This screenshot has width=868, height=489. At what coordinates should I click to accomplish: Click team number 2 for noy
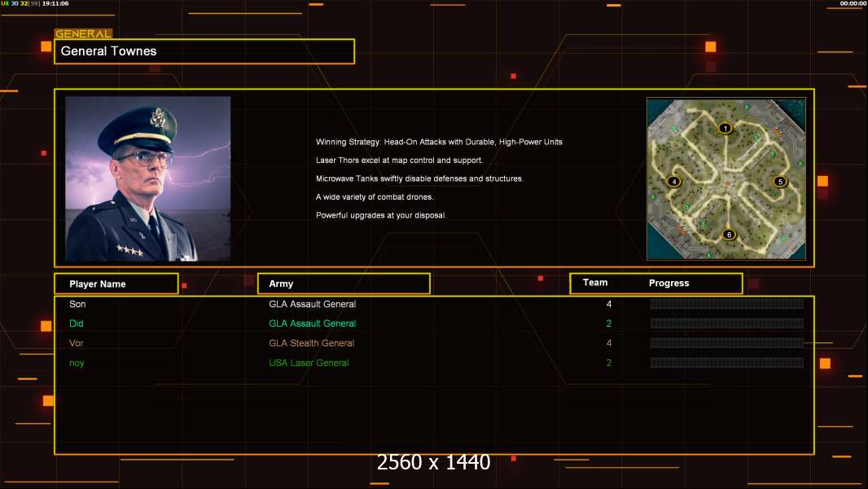(x=609, y=363)
